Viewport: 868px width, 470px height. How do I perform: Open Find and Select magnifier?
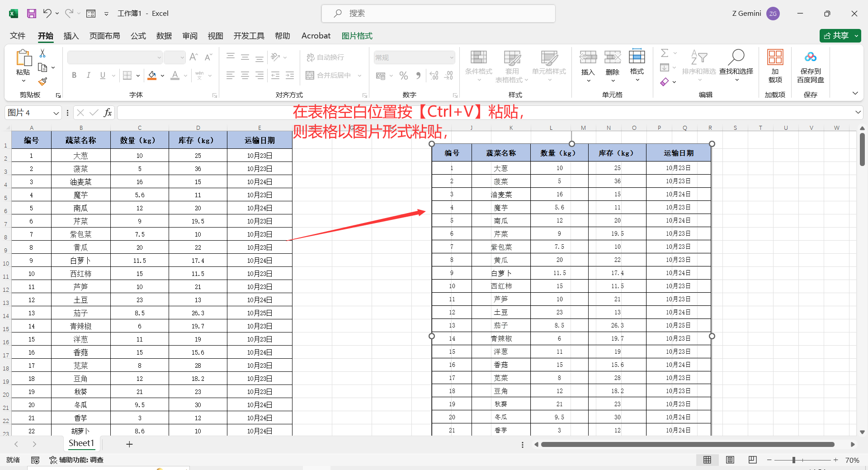pyautogui.click(x=736, y=57)
